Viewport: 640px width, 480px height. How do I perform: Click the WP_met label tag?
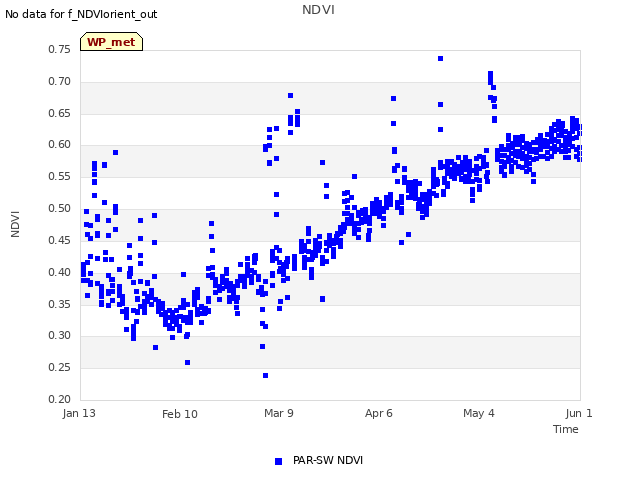pos(111,42)
